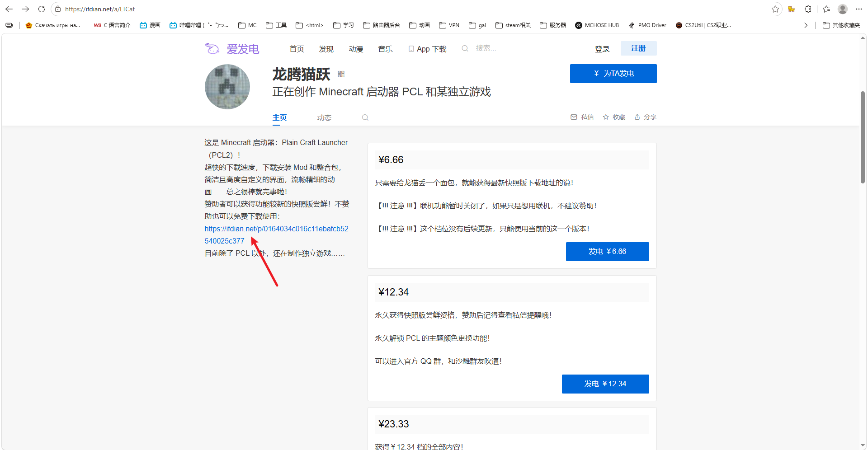
Task: Send a 私信 private message
Action: 582,117
